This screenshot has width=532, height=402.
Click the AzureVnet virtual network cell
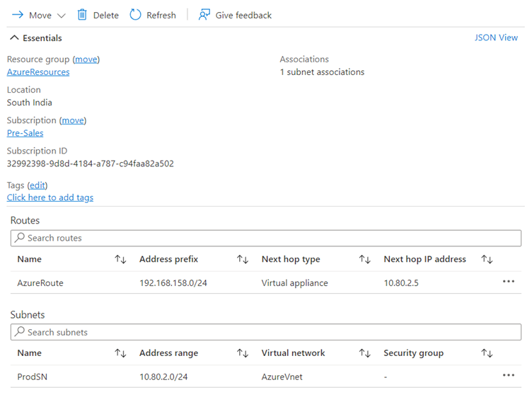click(282, 377)
